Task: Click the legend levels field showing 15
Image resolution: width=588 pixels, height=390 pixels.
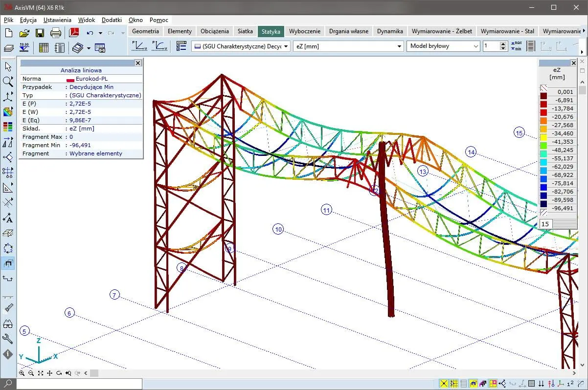Action: (545, 224)
